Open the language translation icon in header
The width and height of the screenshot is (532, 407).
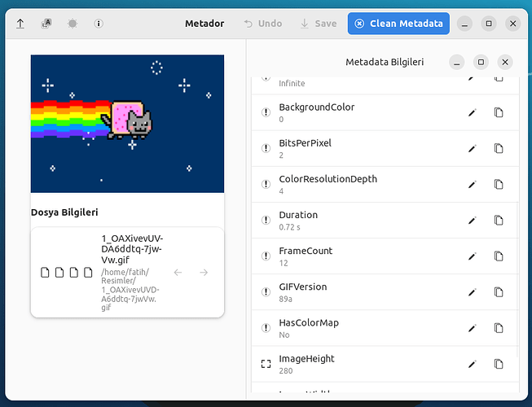[46, 24]
